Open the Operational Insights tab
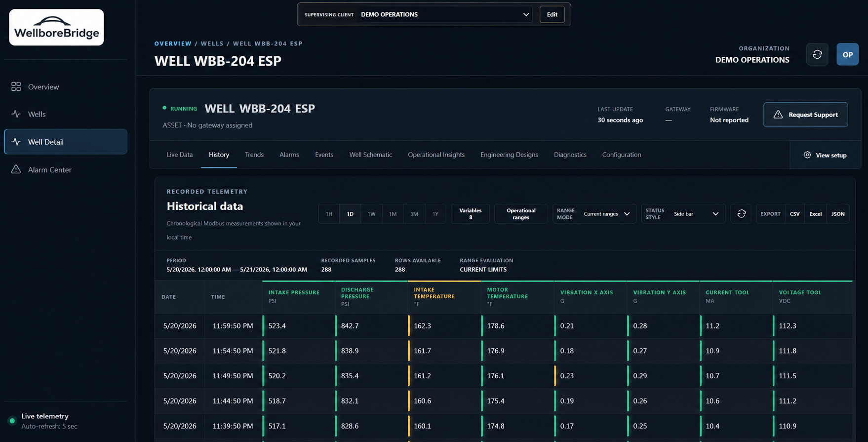Screen dimensions: 868x442 tap(436, 155)
